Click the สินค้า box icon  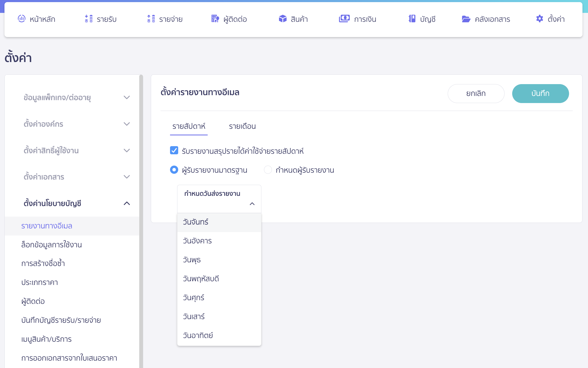(x=283, y=19)
